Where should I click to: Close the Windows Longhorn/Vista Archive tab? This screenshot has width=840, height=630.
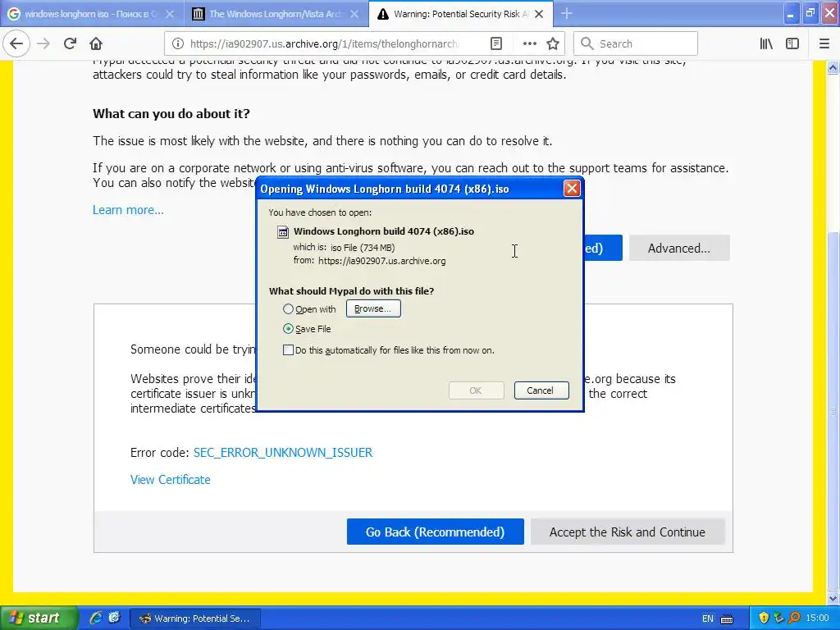click(x=354, y=14)
